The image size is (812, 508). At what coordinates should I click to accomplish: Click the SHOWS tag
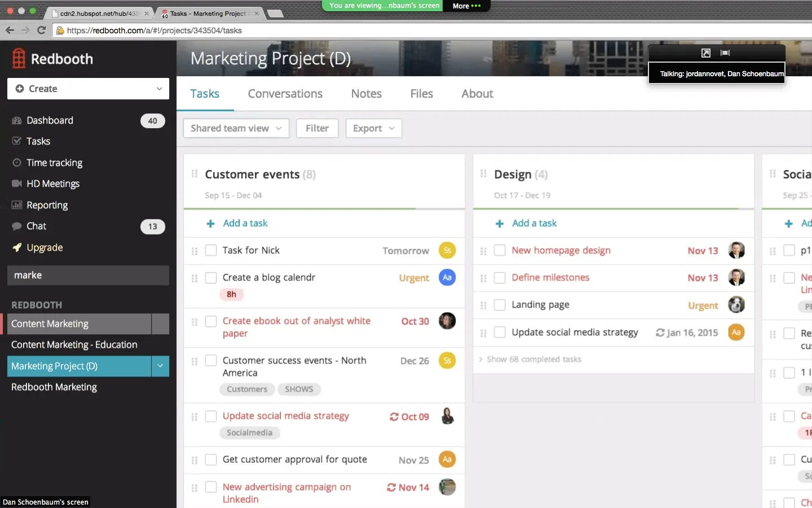[x=299, y=389]
